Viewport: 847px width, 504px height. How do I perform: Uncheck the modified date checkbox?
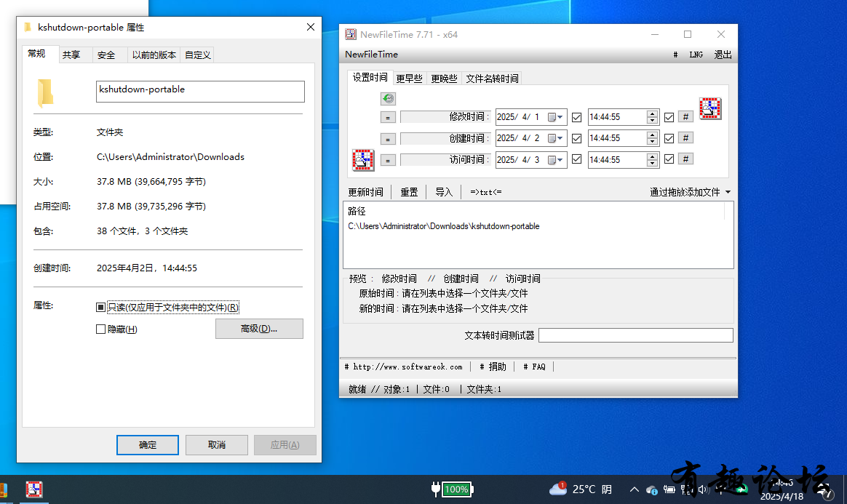pos(577,117)
